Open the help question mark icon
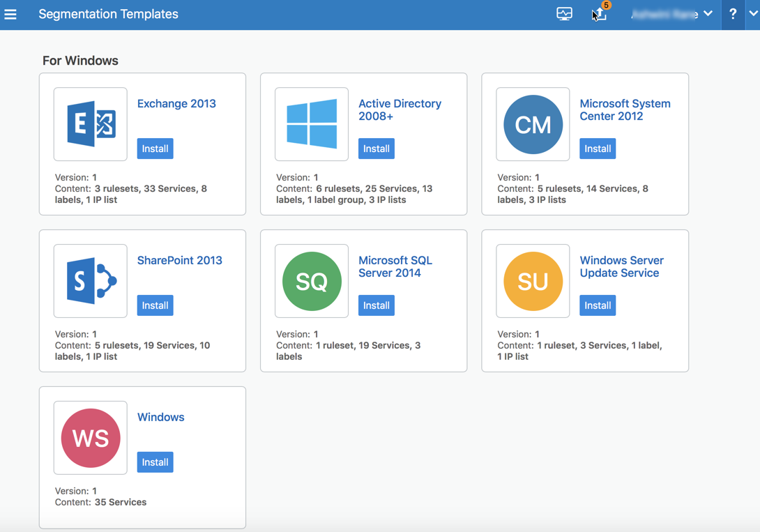The image size is (760, 532). (733, 14)
